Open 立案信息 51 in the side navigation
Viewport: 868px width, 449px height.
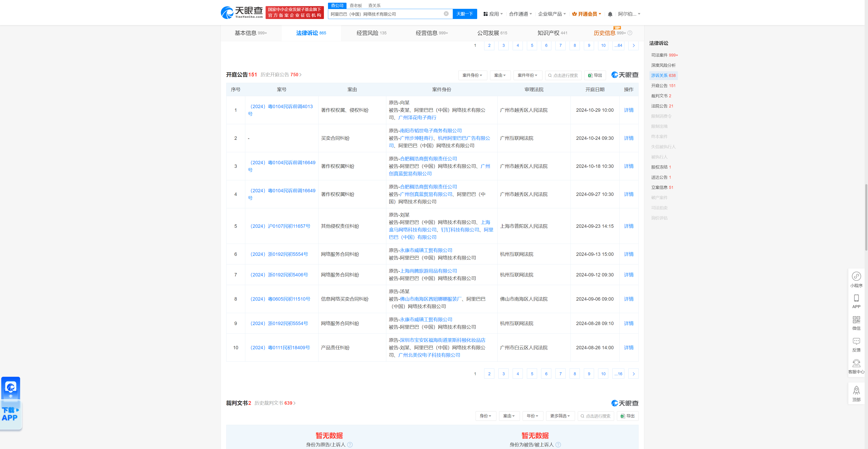pos(662,188)
